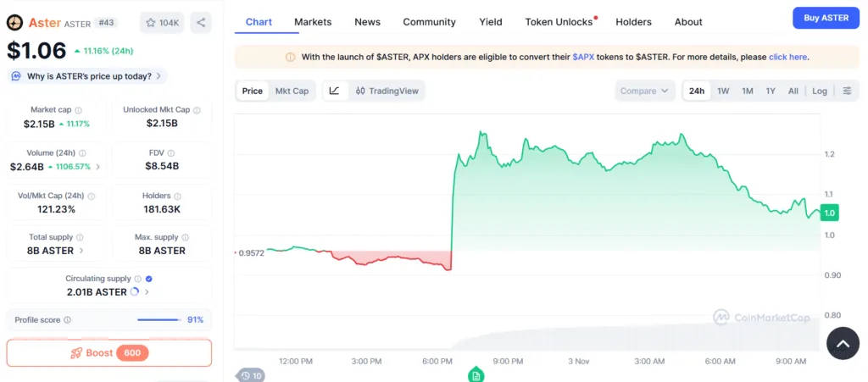The height and width of the screenshot is (382, 868).
Task: Open Circulating supply info icon
Action: pyautogui.click(x=138, y=279)
